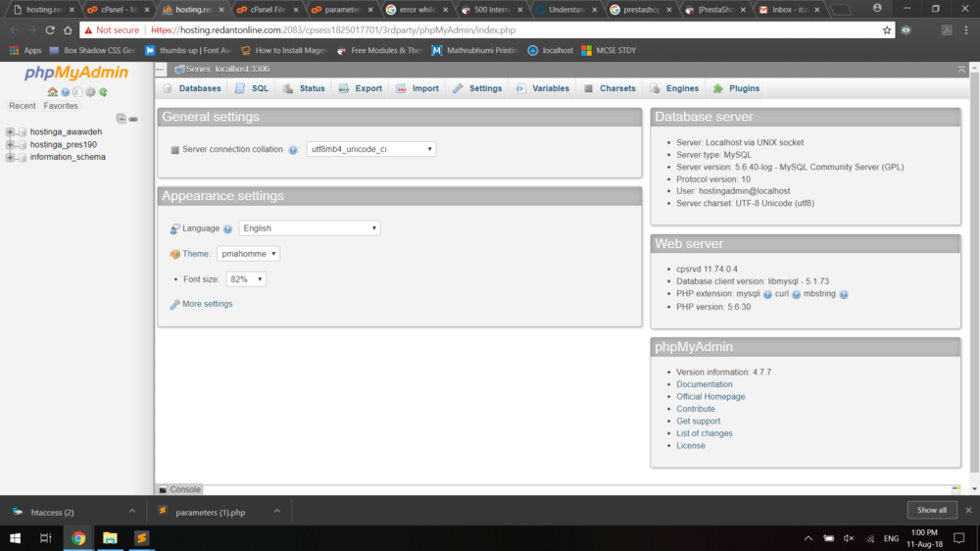Open the Export tab
This screenshot has width=980, height=551.
pos(360,88)
